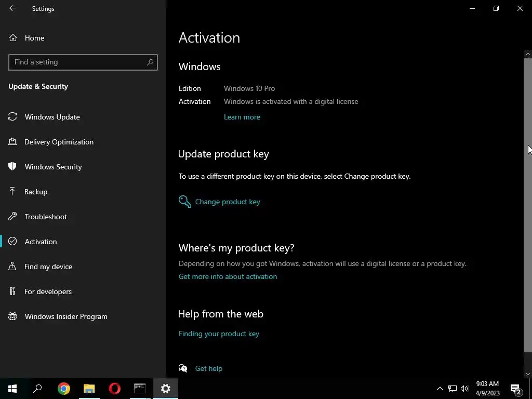Click the Update & Security heading
532x399 pixels.
click(38, 87)
